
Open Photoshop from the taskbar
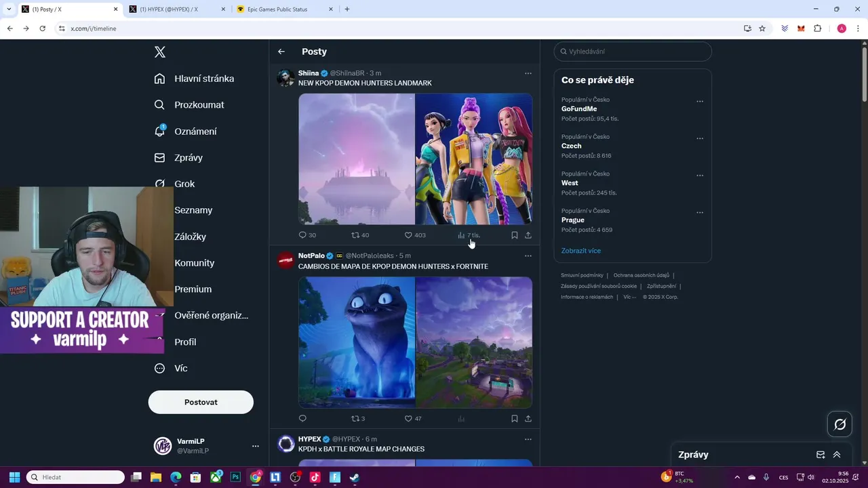pos(235,477)
